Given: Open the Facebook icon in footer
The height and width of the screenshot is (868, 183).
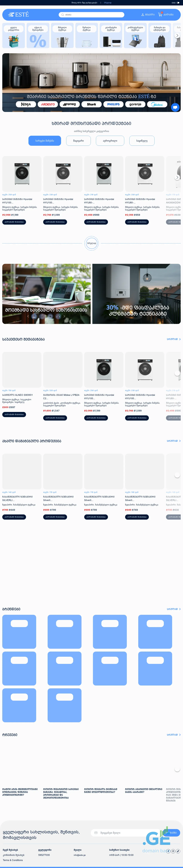Looking at the screenshot, I should (x=168, y=851).
